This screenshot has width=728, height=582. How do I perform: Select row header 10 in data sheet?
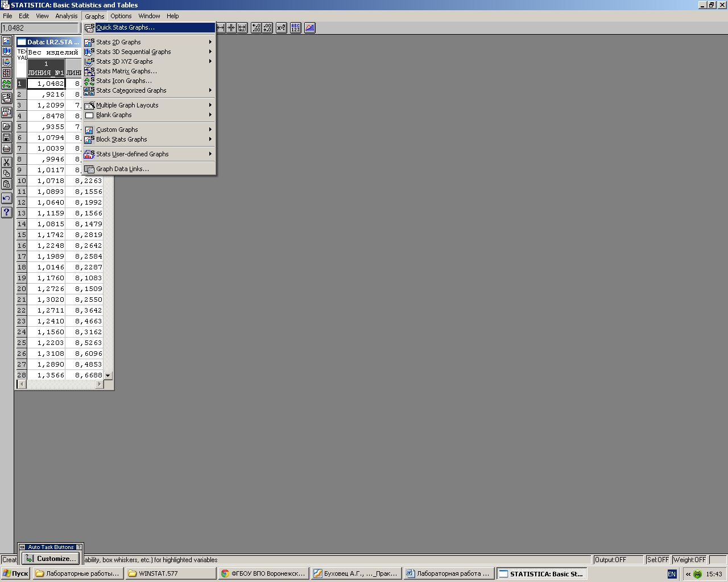[x=22, y=181]
